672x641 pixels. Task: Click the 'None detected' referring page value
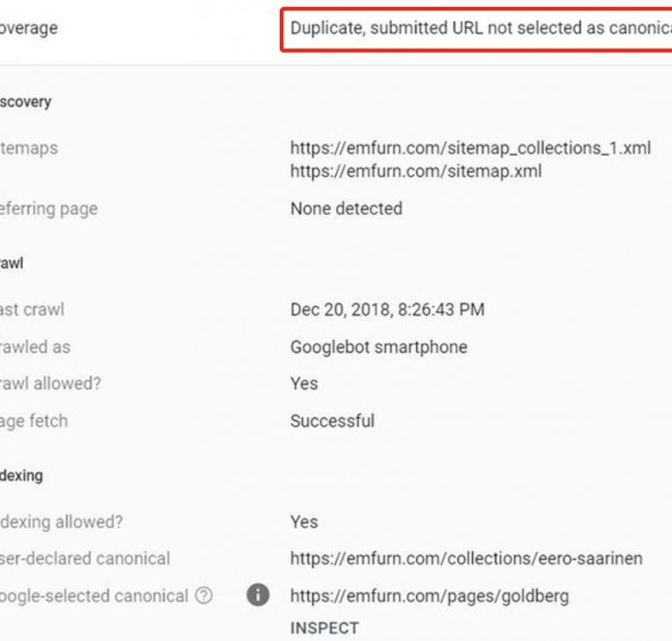(x=346, y=209)
